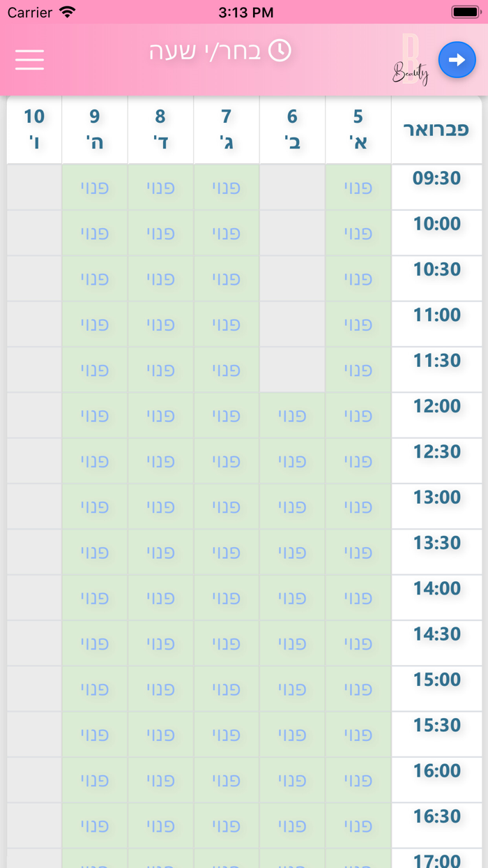This screenshot has width=488, height=868.
Task: Select day 7 column header
Action: coord(227,130)
